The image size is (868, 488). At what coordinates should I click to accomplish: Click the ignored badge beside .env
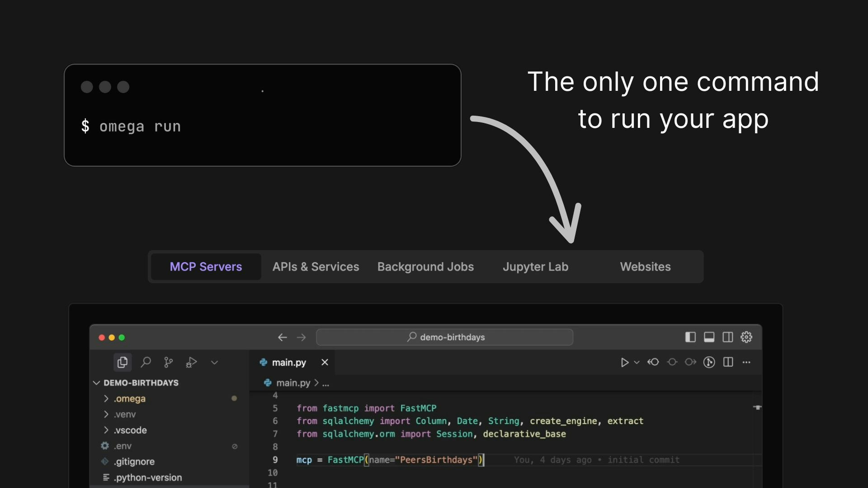(x=235, y=446)
